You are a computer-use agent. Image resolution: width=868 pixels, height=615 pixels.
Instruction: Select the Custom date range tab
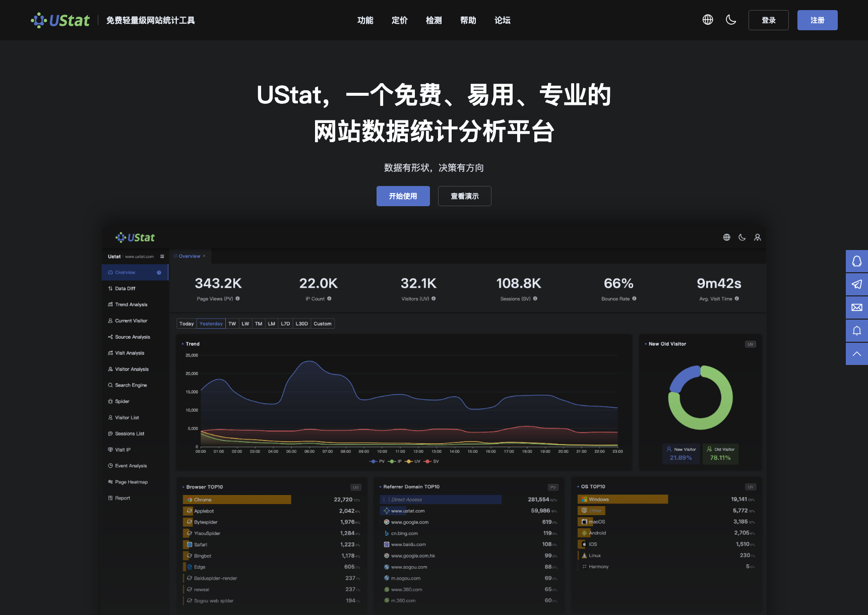tap(323, 324)
